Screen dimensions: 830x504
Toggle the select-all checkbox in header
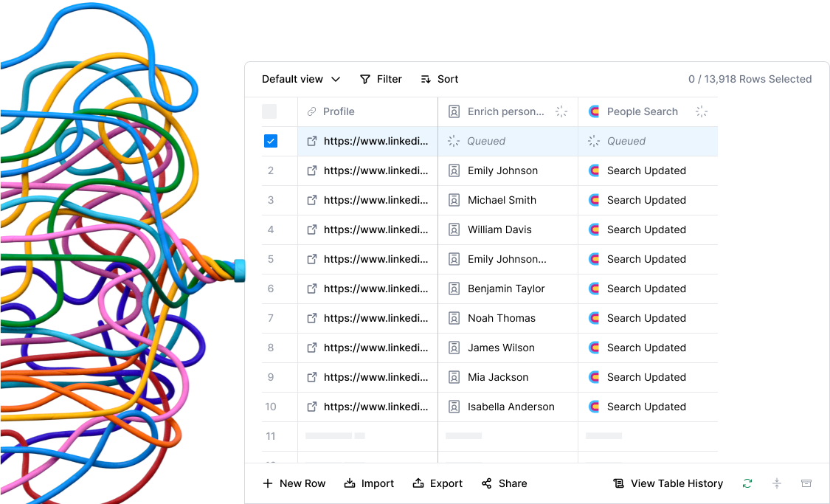(x=269, y=111)
